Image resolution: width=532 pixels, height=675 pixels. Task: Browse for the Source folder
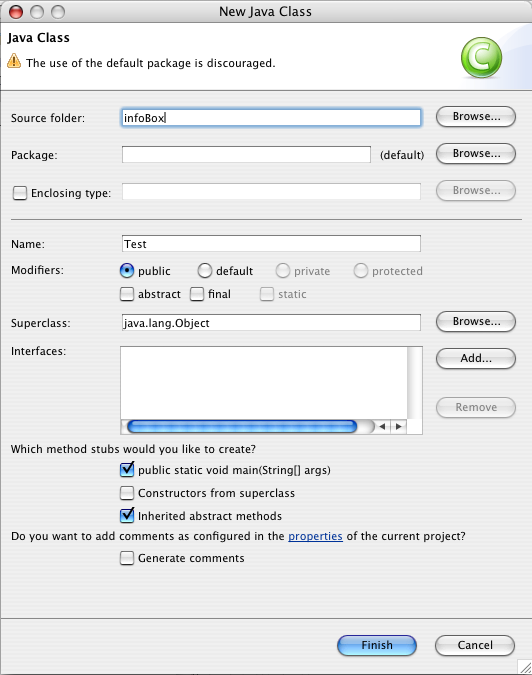476,117
